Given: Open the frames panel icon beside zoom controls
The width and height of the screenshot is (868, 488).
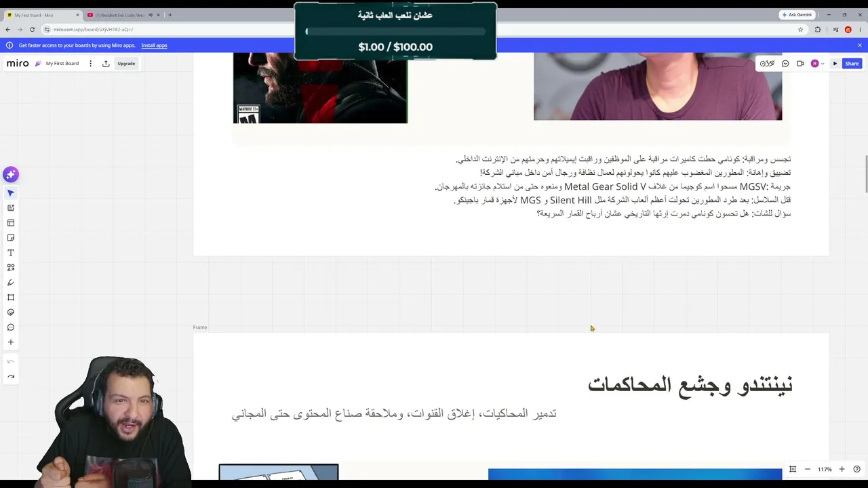Looking at the screenshot, I should [792, 469].
